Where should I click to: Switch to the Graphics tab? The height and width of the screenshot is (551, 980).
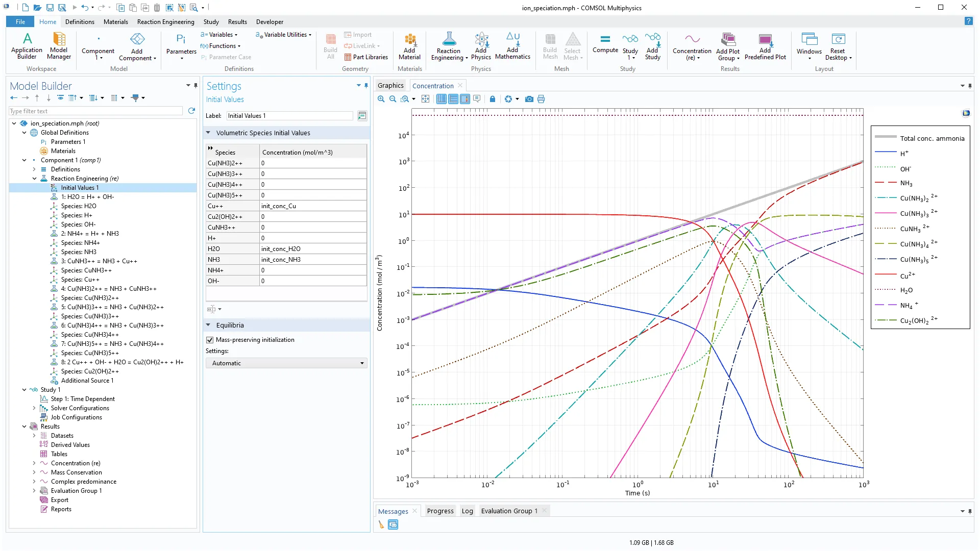tap(390, 86)
